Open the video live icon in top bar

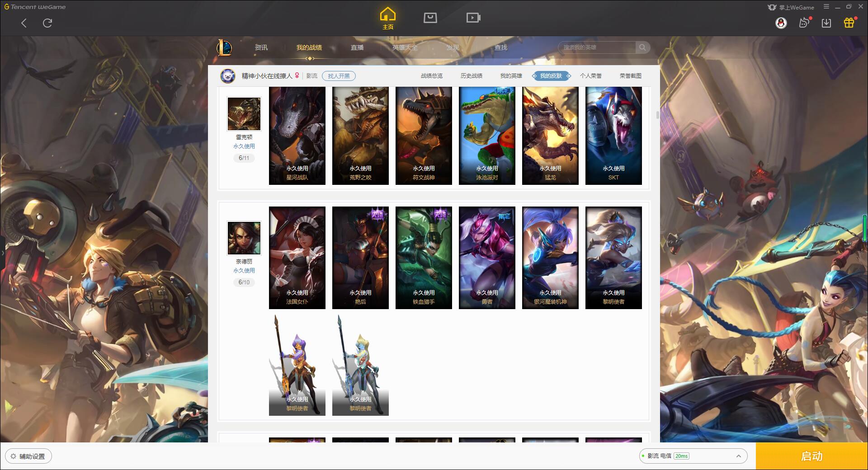click(473, 18)
